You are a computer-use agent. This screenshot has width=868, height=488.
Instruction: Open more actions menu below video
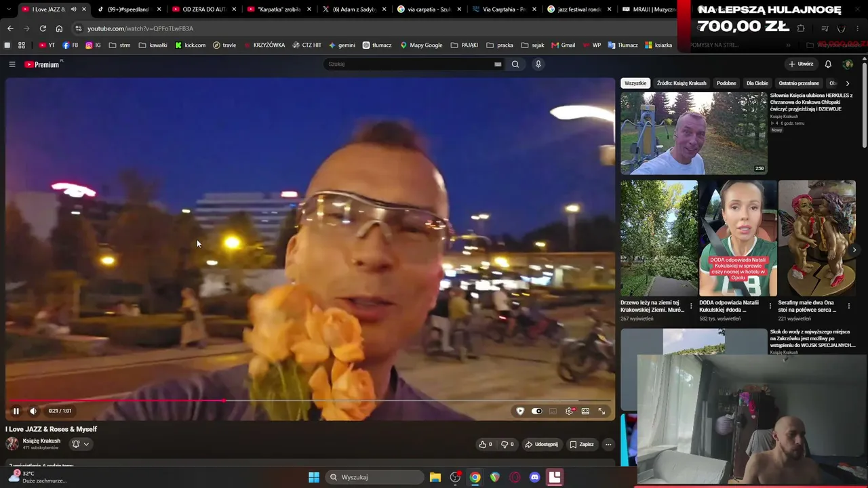click(608, 445)
